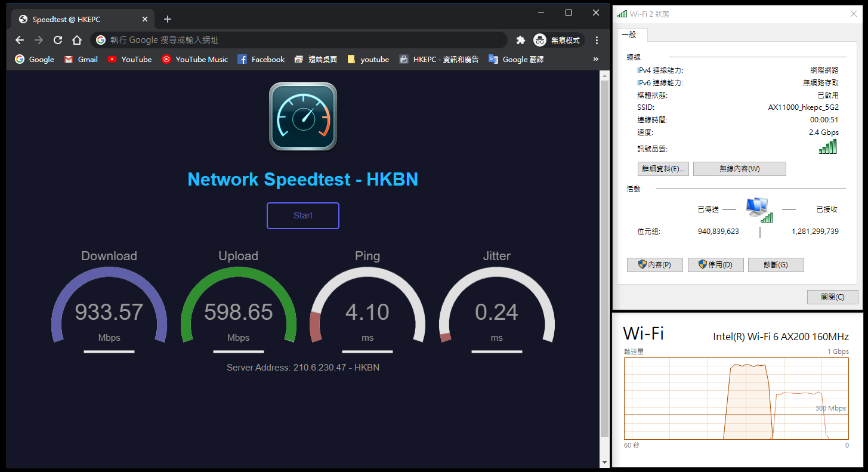Click the 診斷(G) button

click(x=776, y=264)
